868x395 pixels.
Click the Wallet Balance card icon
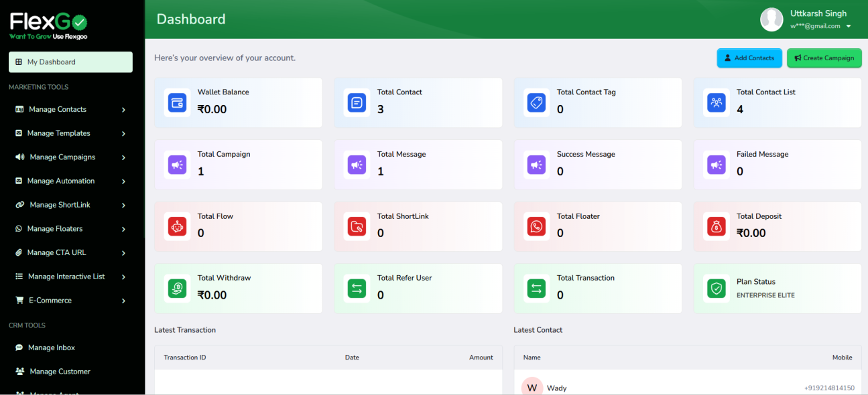(178, 103)
